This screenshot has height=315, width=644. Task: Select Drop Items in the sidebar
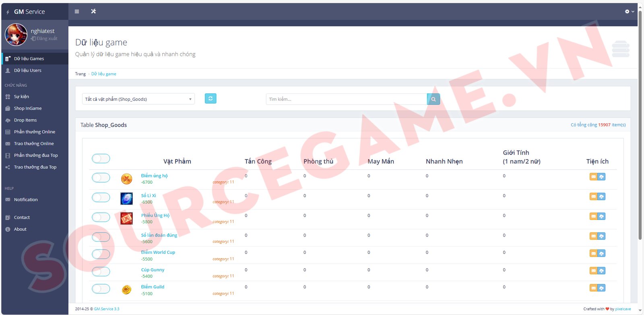(x=25, y=120)
